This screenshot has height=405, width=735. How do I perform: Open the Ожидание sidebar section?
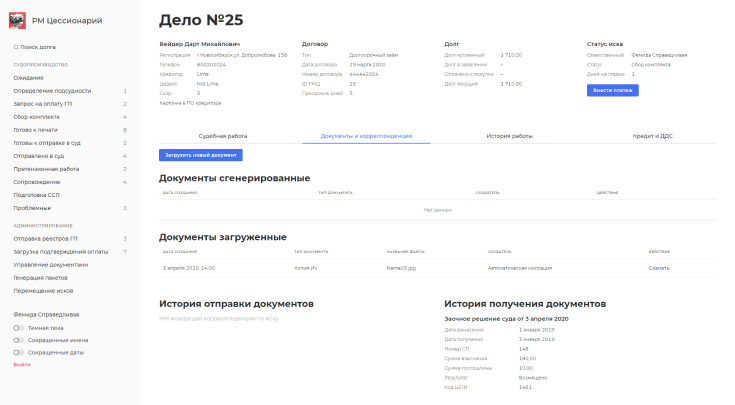click(x=28, y=77)
